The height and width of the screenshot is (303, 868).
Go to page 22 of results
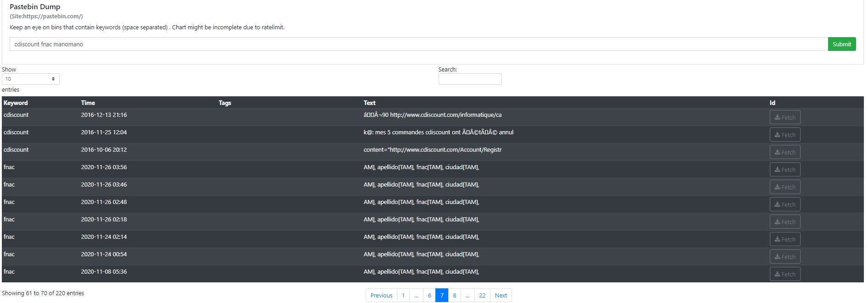click(482, 295)
